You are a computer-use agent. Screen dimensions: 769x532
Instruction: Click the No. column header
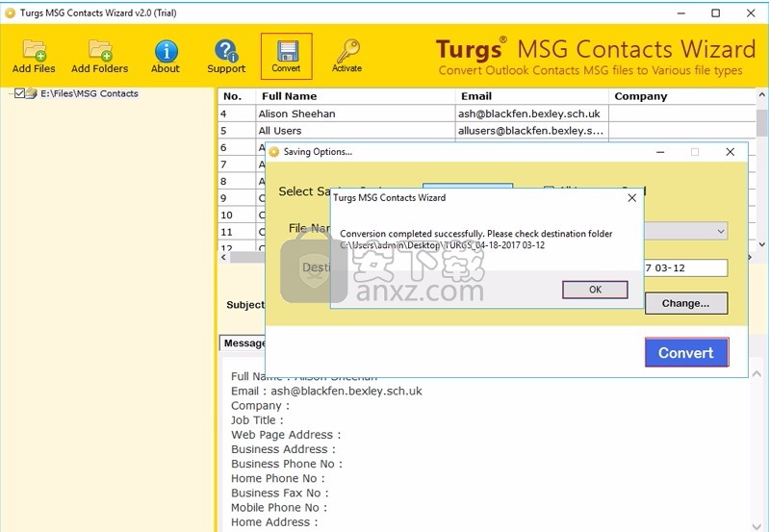(x=237, y=96)
